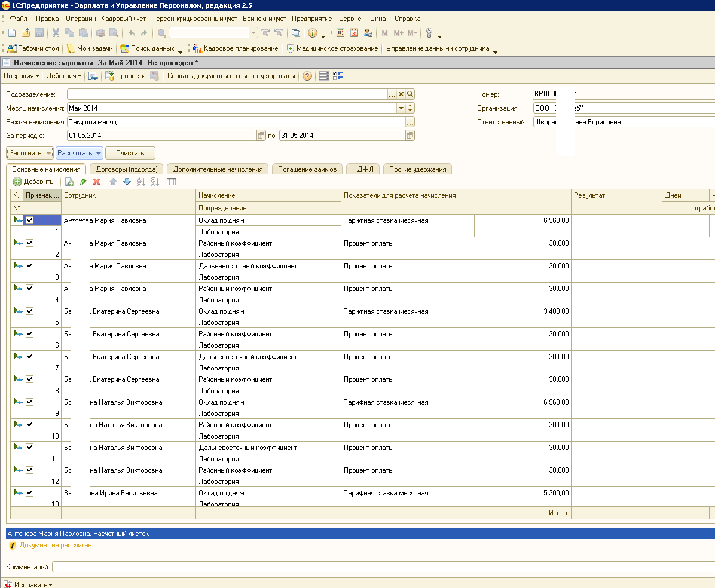Click the copy-row icon next to Добавить
715x588 pixels.
(69, 182)
